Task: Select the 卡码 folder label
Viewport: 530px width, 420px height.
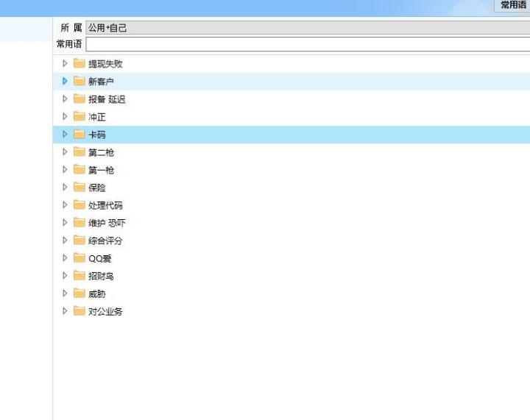Action: 97,135
